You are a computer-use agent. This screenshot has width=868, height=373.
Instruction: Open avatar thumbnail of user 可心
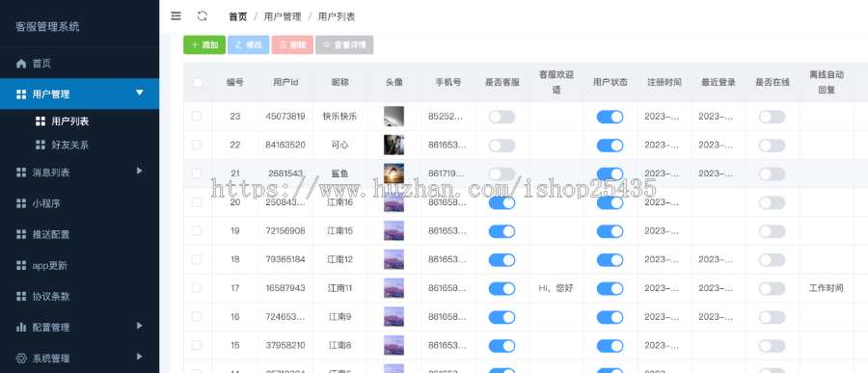(393, 145)
